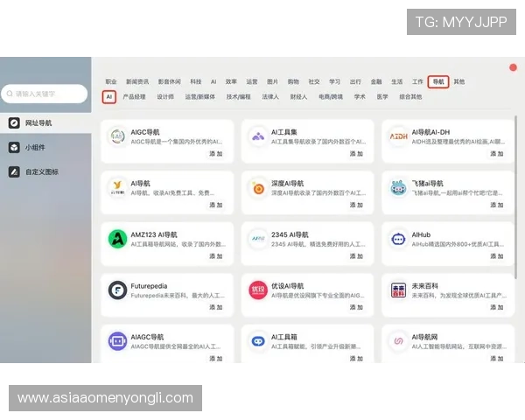Open the 社交 category tab
This screenshot has height=420, width=525.
point(314,81)
